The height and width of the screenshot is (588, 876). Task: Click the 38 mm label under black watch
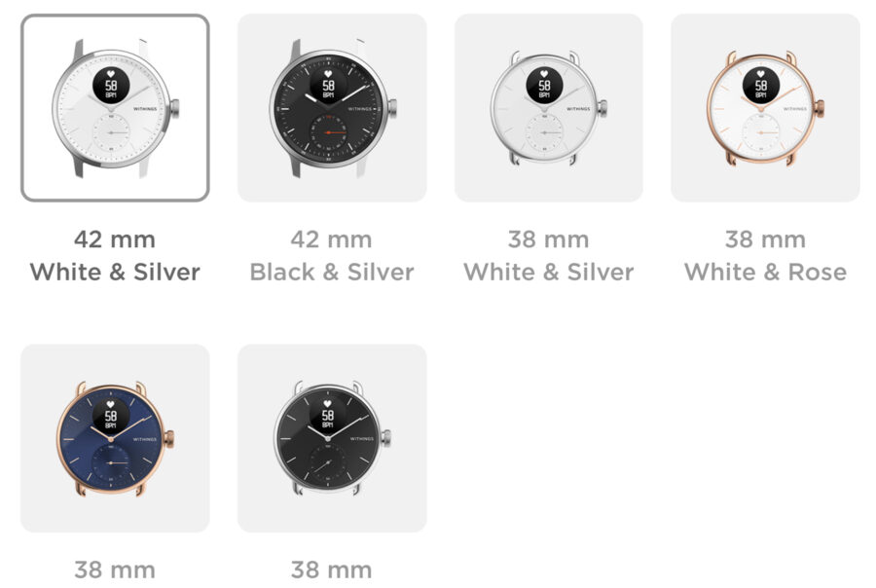point(332,570)
